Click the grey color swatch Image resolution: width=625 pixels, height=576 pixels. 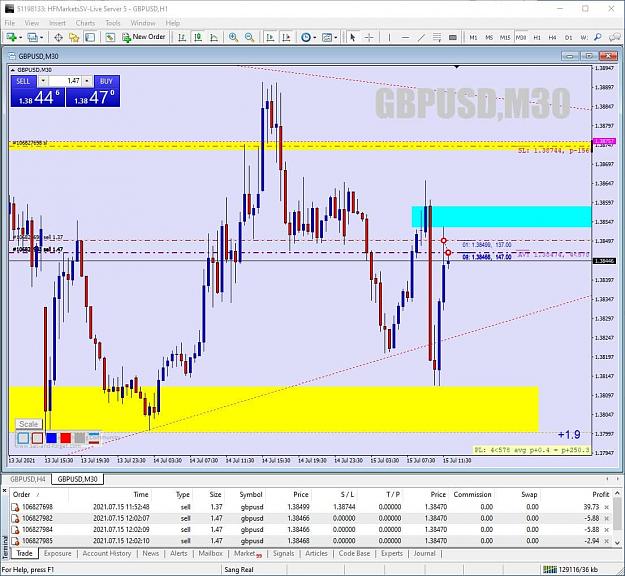tap(79, 438)
